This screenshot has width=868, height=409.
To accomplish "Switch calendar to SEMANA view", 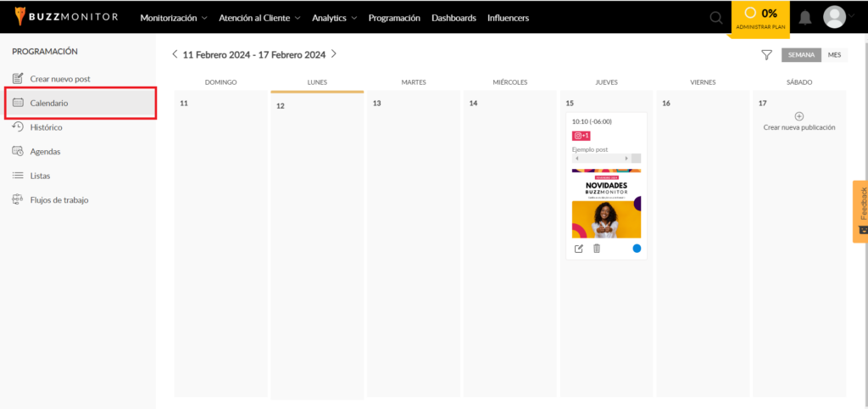I will 801,55.
